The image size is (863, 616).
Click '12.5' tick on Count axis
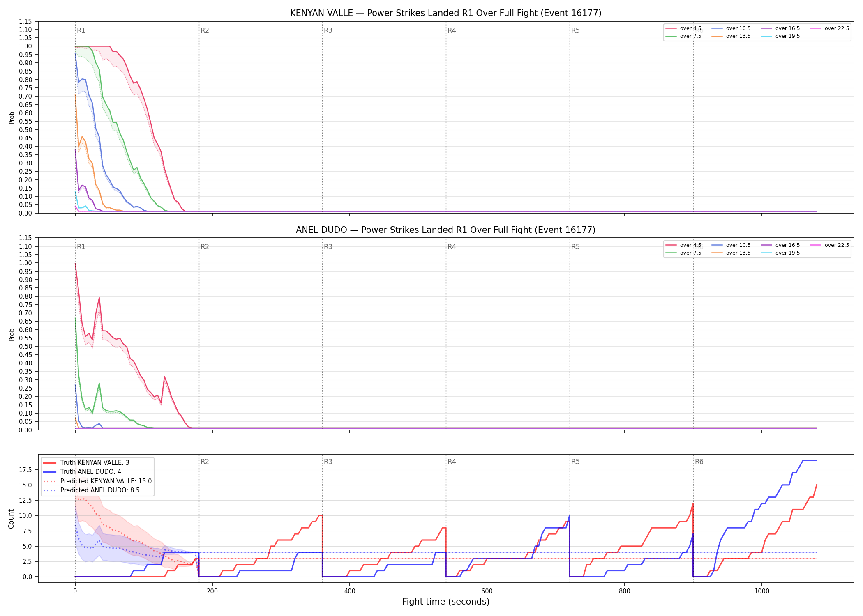tap(27, 500)
